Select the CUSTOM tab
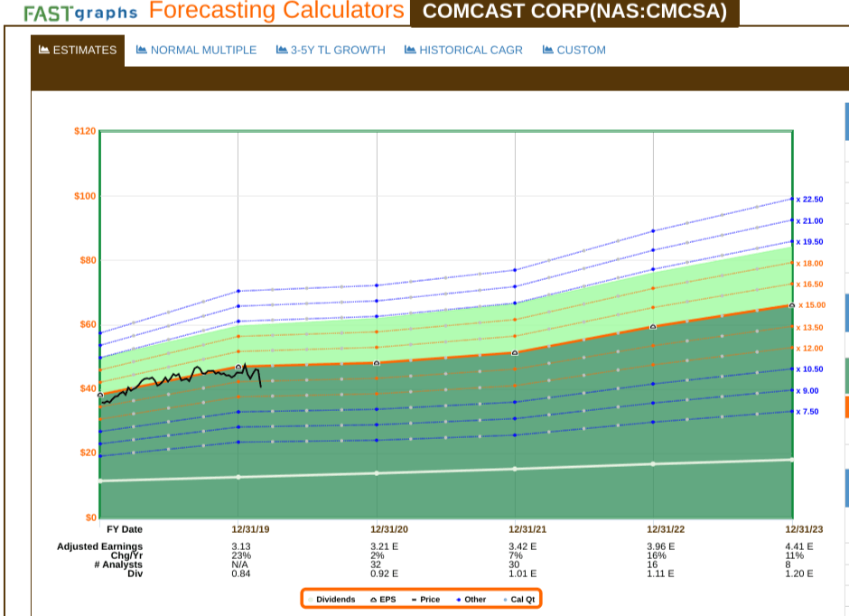This screenshot has height=616, width=849. coord(574,51)
